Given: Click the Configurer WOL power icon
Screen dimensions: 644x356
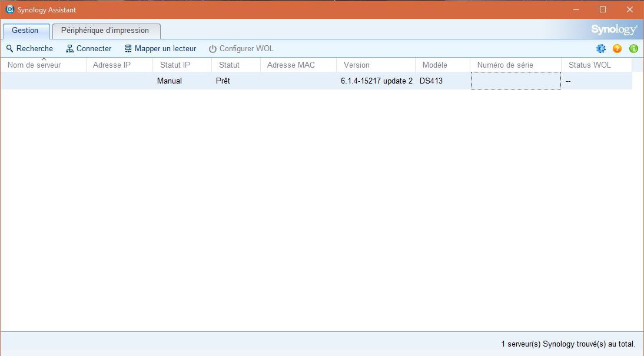Looking at the screenshot, I should coord(213,49).
